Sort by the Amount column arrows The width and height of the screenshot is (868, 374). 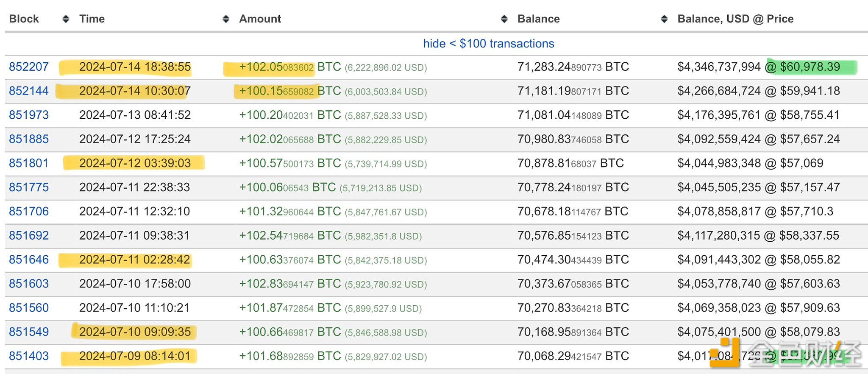click(x=504, y=19)
